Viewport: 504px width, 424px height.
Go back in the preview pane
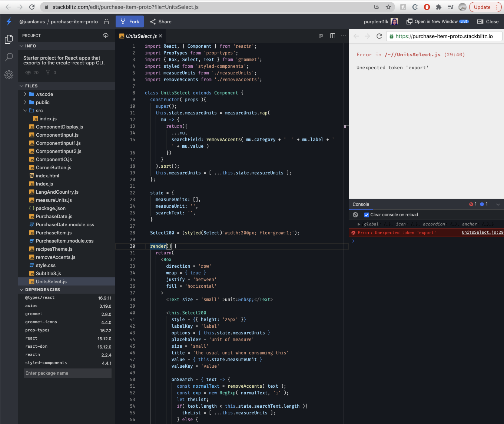[356, 36]
